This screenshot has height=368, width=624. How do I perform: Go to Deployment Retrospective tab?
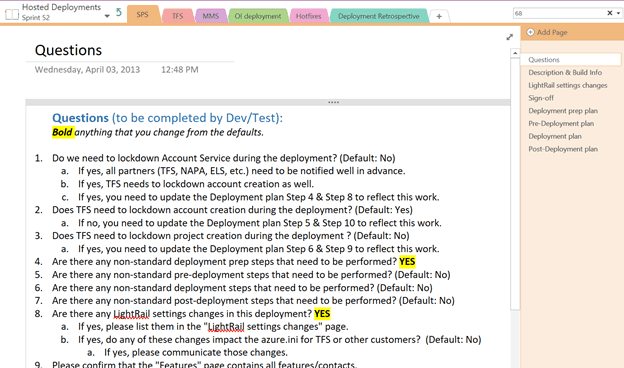tap(379, 16)
